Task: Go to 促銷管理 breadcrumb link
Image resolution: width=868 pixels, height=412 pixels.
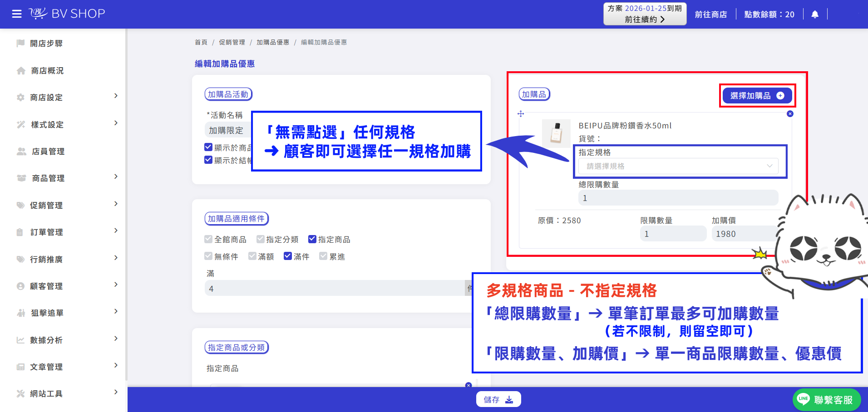Action: (232, 42)
